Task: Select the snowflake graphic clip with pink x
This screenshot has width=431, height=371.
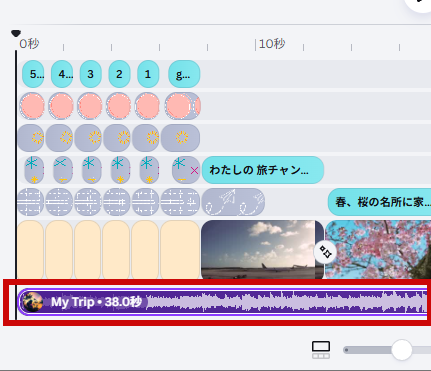Action: pos(186,170)
